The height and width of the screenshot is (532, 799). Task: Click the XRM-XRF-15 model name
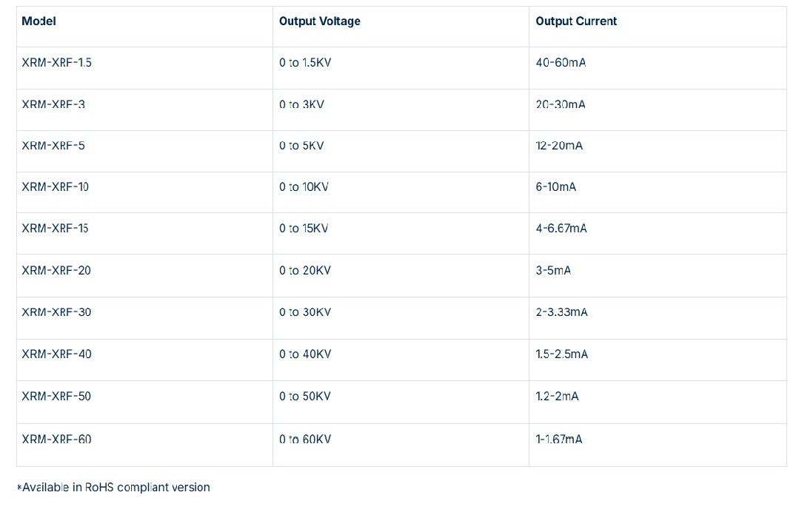(56, 229)
